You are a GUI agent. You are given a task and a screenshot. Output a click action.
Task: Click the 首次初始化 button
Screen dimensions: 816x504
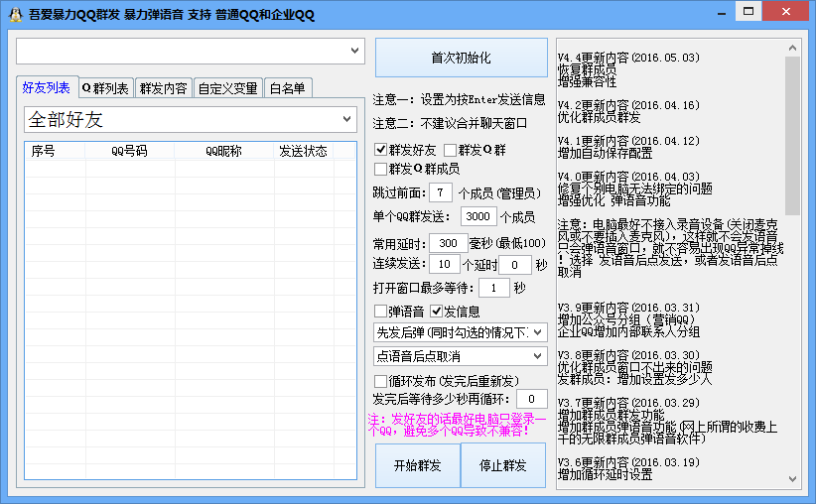(x=461, y=58)
